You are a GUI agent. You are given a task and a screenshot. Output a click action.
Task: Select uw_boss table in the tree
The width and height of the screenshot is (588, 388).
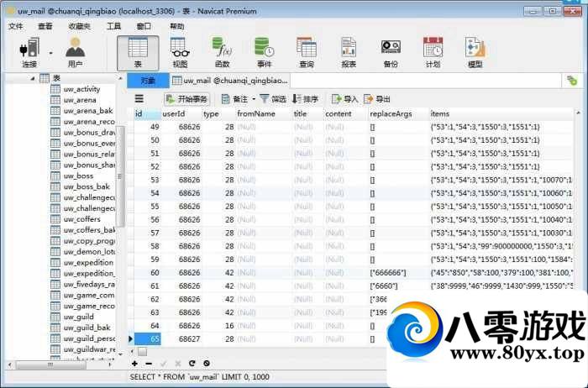[78, 176]
